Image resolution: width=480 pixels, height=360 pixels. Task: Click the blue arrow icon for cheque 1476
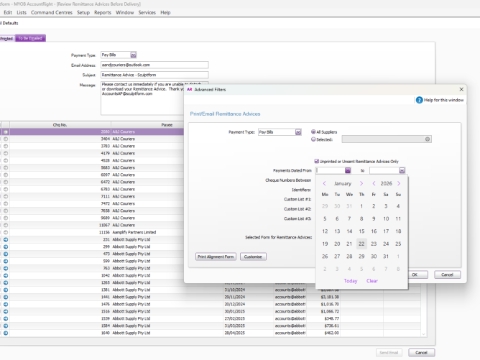click(x=6, y=304)
